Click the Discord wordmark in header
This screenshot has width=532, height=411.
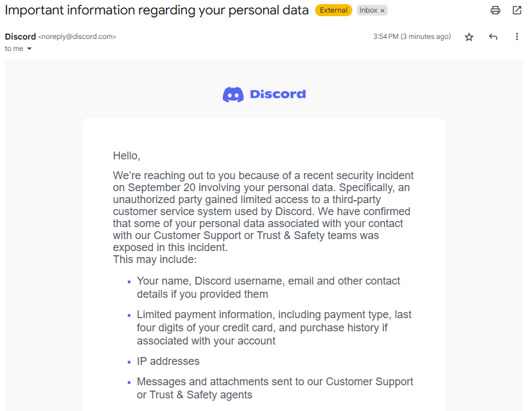pyautogui.click(x=278, y=94)
